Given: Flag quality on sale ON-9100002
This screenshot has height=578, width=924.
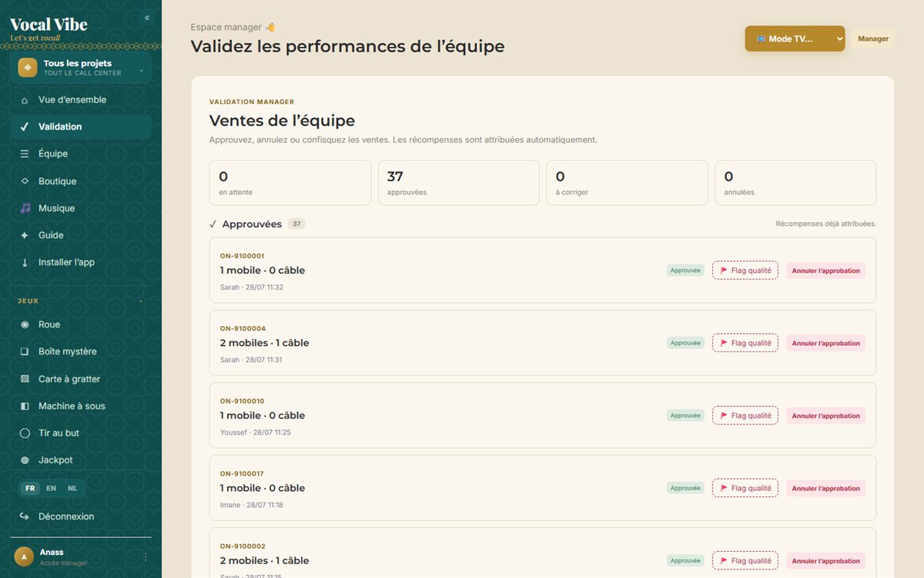Looking at the screenshot, I should pos(745,560).
